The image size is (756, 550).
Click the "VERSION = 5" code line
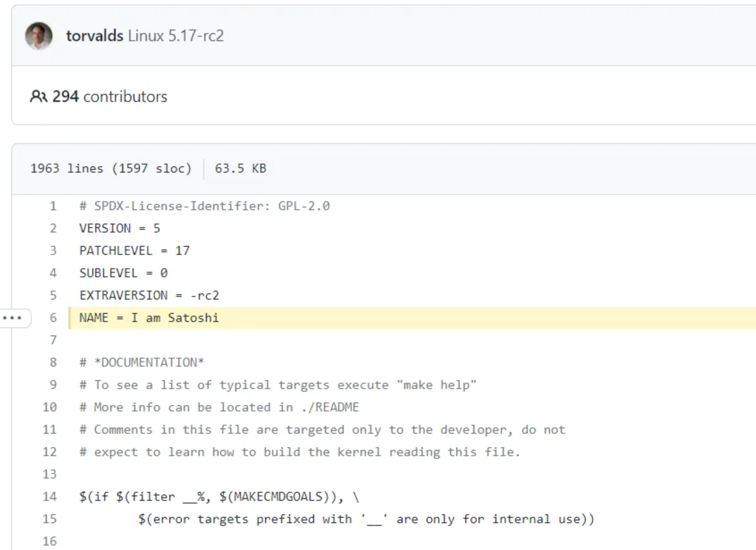(x=119, y=228)
